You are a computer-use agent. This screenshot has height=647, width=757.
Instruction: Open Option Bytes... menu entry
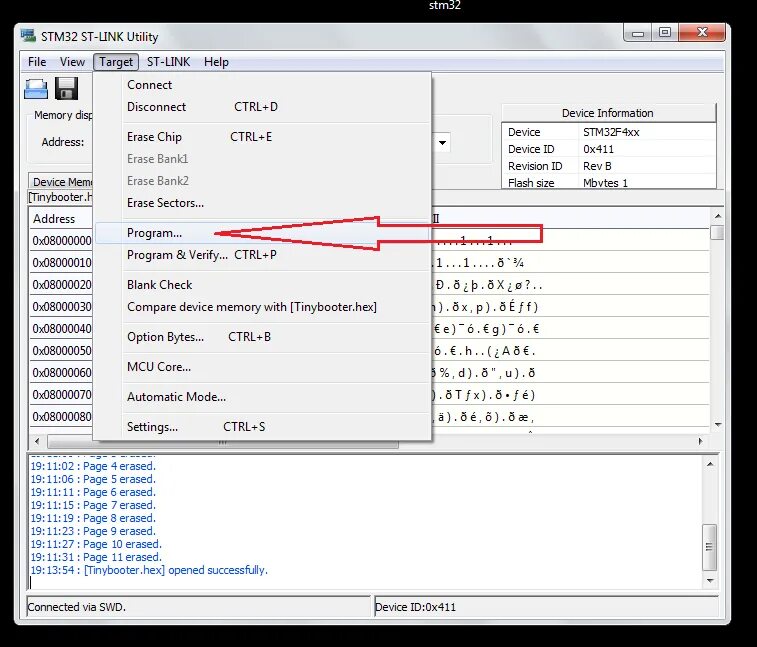(x=263, y=337)
